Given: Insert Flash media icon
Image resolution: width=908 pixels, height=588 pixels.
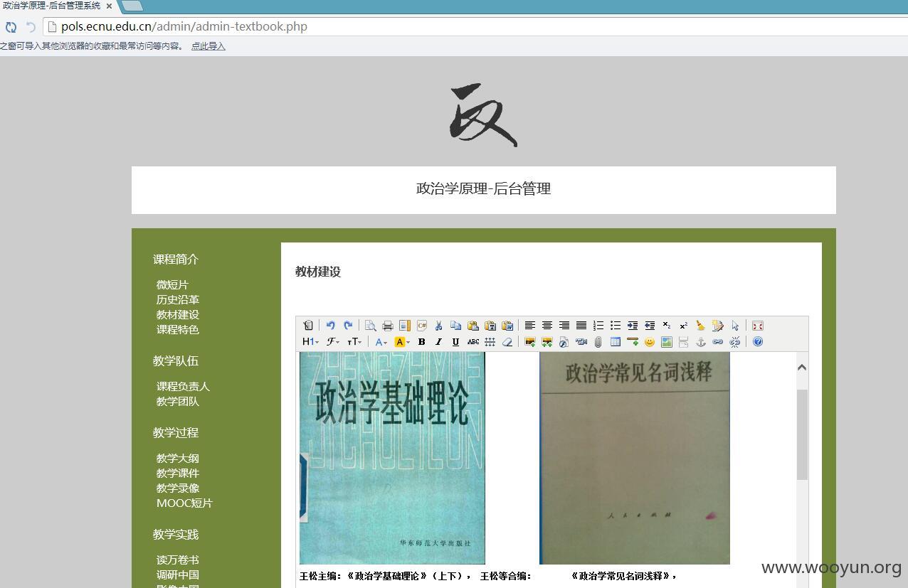Looking at the screenshot, I should point(564,342).
